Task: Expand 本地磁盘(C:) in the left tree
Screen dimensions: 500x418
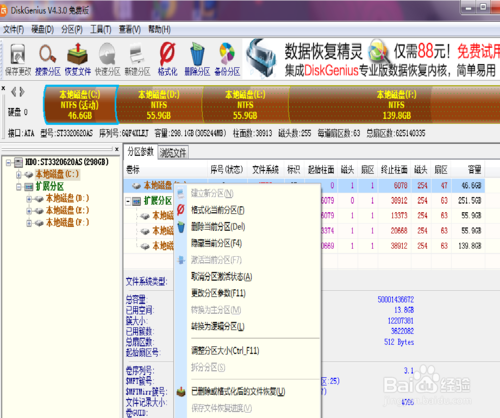Action: point(19,174)
